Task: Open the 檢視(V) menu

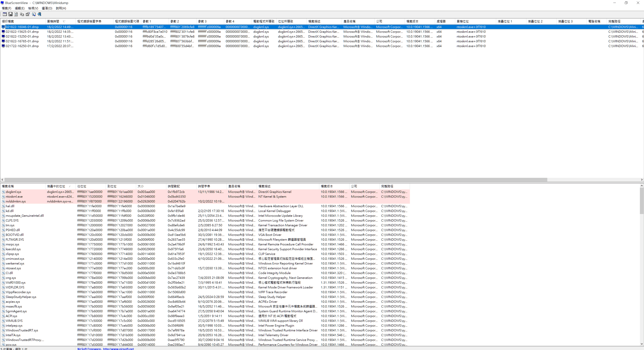Action: (33, 8)
